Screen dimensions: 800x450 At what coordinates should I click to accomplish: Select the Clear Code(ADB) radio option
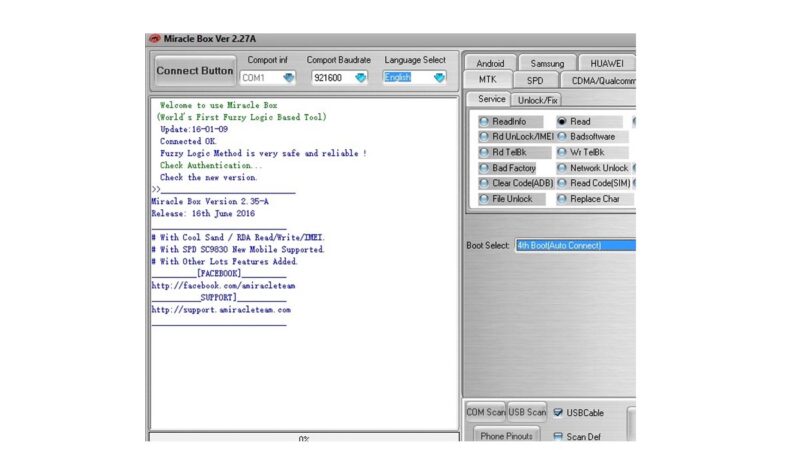[516, 183]
